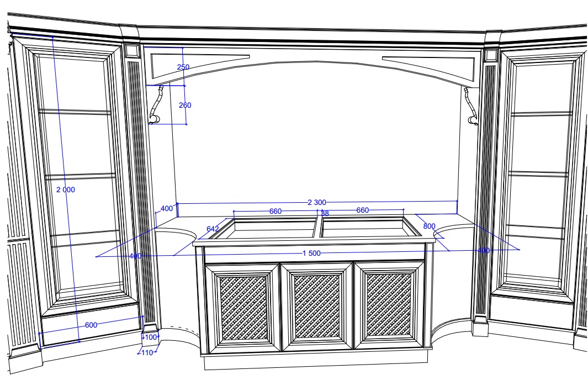Select the 2 300 width dimension label
This screenshot has width=588, height=385.
click(x=317, y=202)
